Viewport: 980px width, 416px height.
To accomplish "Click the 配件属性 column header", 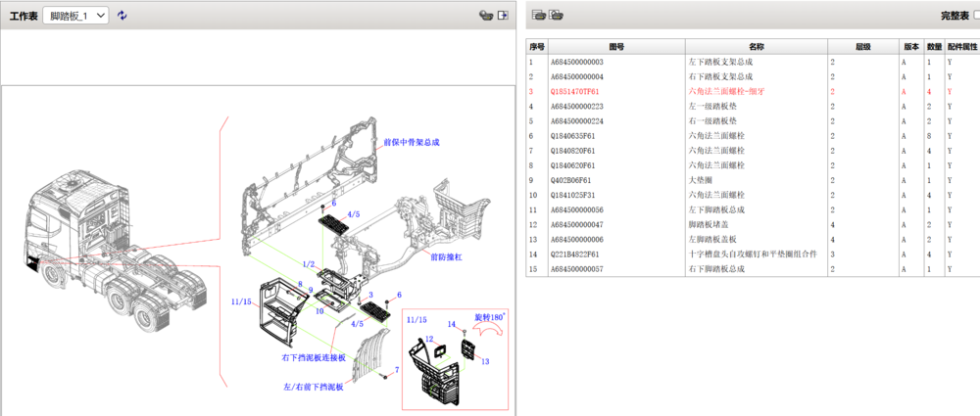I will (962, 47).
